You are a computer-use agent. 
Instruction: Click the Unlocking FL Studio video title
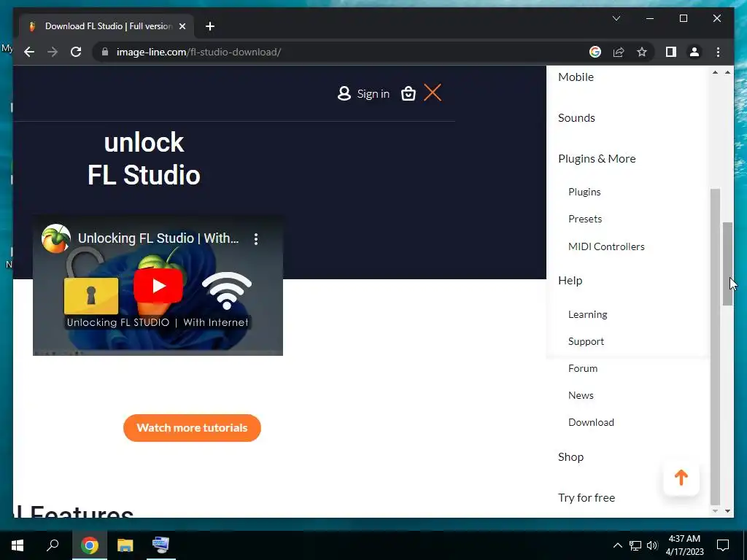coord(158,238)
